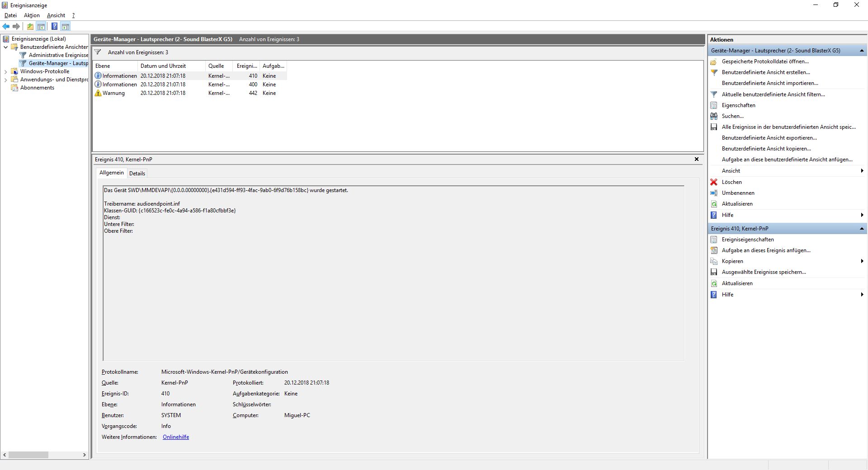Screen dimensions: 868x470
Task: Sort by Ereignis-ID column header
Action: point(246,66)
